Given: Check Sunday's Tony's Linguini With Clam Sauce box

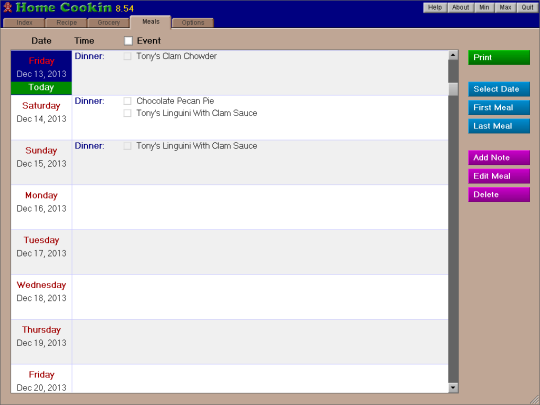Looking at the screenshot, I should [127, 146].
